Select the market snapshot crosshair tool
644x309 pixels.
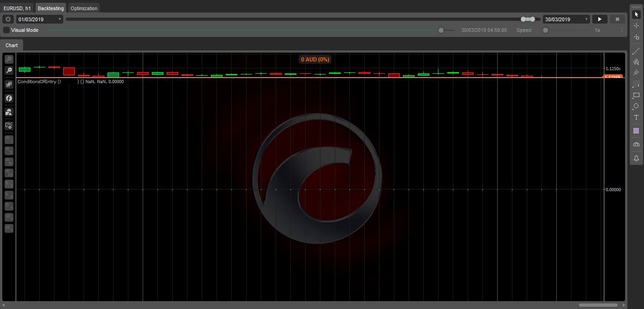pos(636,37)
